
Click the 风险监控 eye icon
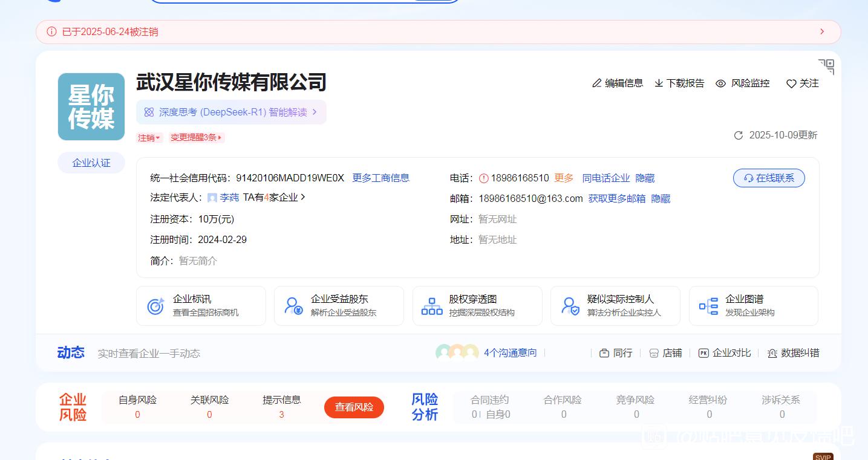click(720, 83)
